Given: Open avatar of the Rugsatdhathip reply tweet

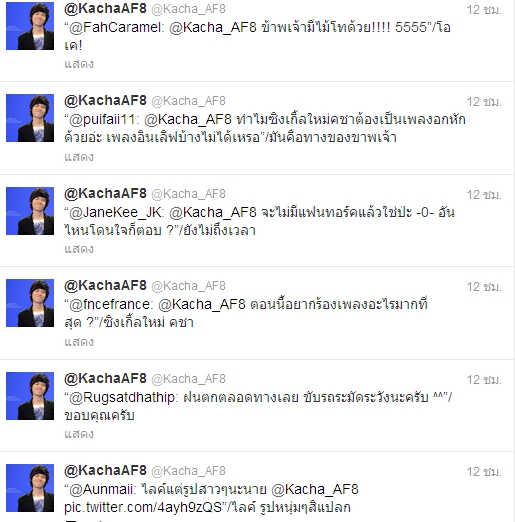Looking at the screenshot, I should click(30, 396).
